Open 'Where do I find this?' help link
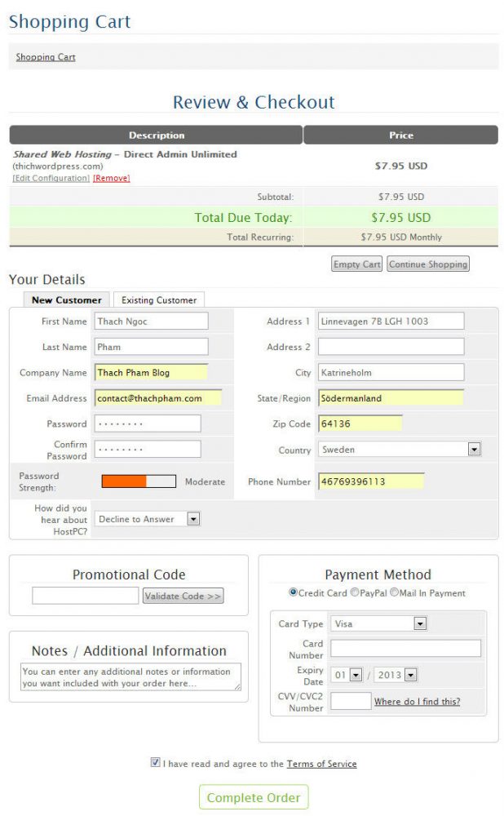The width and height of the screenshot is (504, 816). [417, 702]
